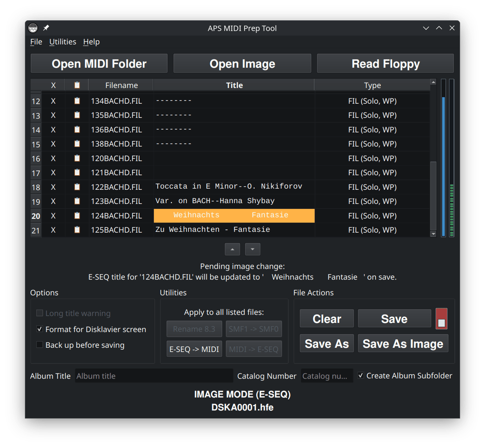
Task: Click the red floppy indicator beside Save
Action: (441, 319)
